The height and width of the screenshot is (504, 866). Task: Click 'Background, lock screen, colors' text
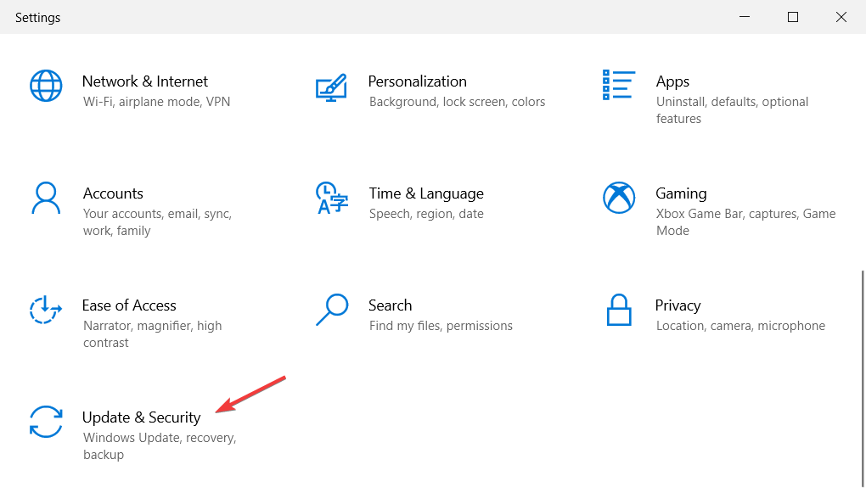coord(457,102)
